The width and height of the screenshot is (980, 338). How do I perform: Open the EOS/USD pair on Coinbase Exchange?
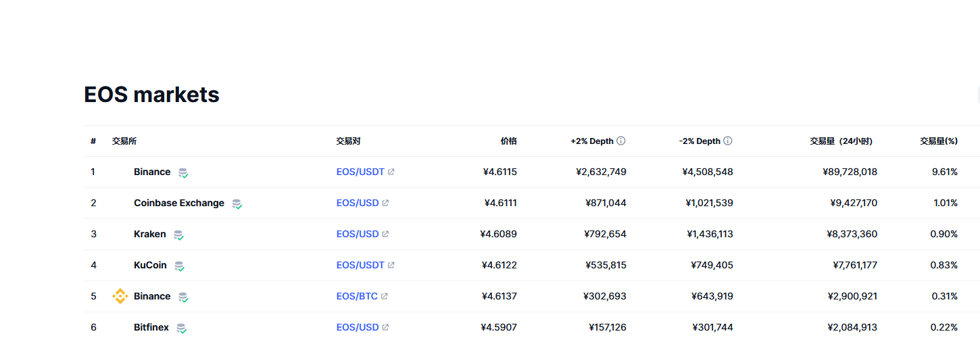click(x=358, y=203)
